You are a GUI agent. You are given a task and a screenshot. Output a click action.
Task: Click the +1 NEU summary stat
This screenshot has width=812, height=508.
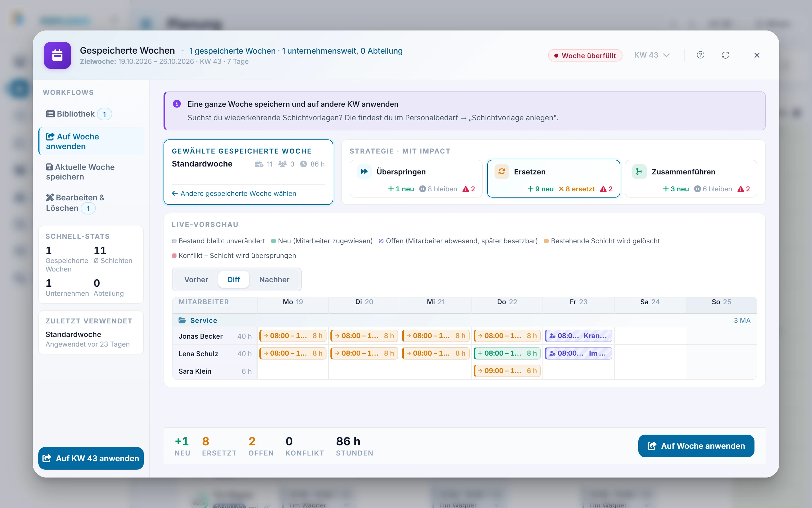pos(182,446)
